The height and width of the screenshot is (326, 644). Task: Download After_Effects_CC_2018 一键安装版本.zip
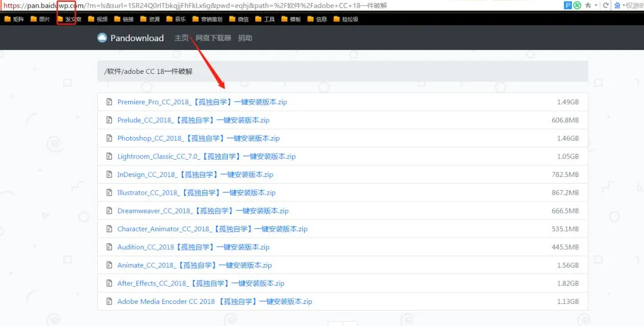201,283
